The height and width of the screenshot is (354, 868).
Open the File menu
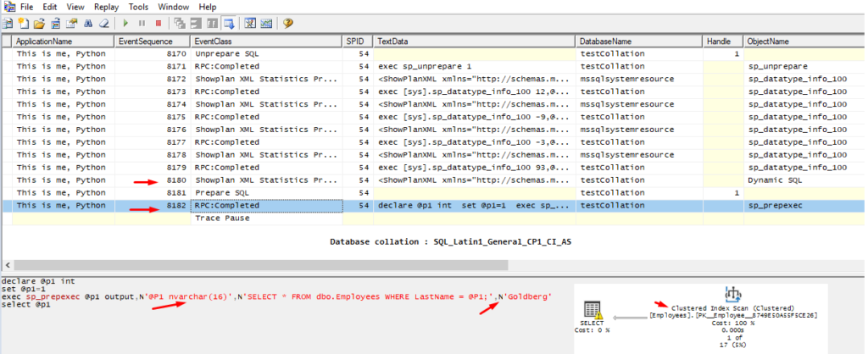[26, 7]
